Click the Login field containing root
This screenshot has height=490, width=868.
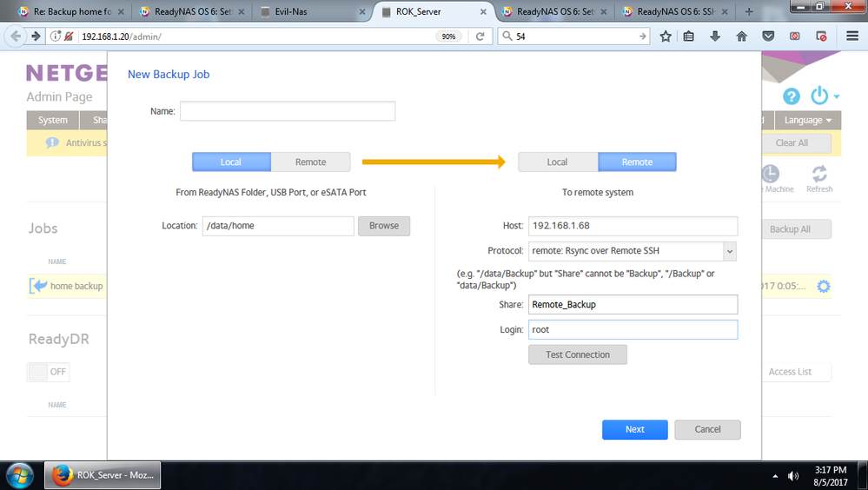[633, 330]
